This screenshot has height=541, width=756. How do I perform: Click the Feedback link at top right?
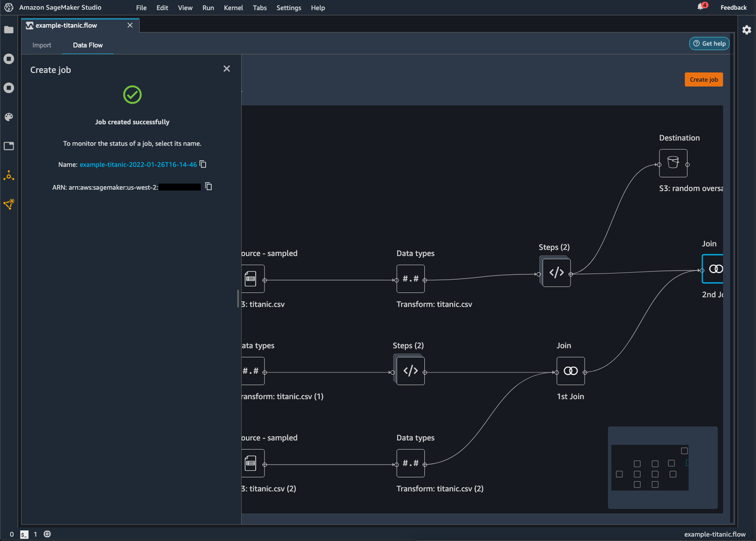tap(733, 8)
